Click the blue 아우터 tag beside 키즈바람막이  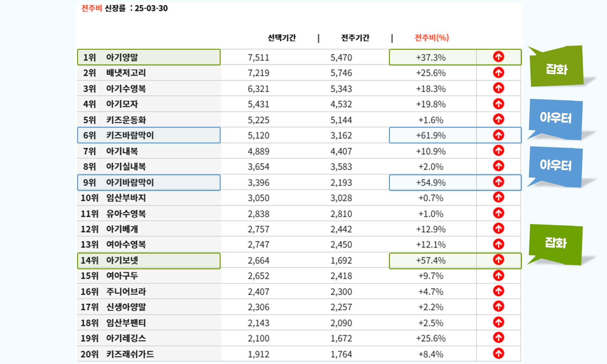pyautogui.click(x=556, y=118)
